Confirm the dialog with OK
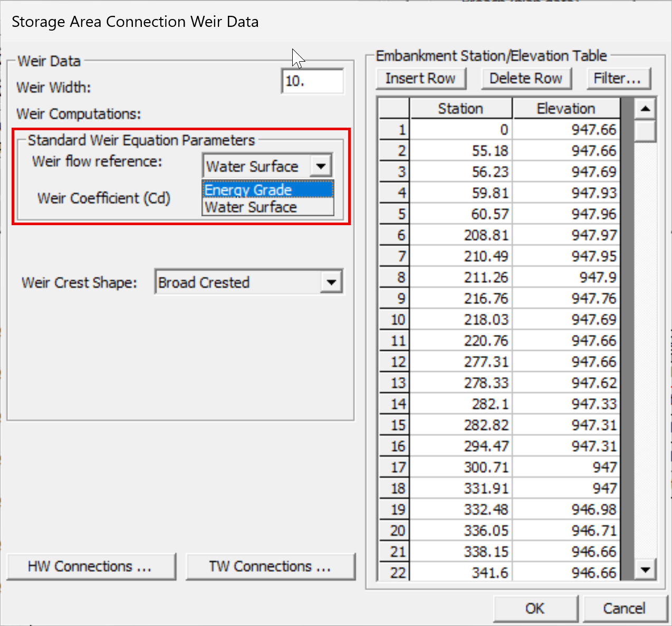Image resolution: width=672 pixels, height=626 pixels. click(x=535, y=609)
